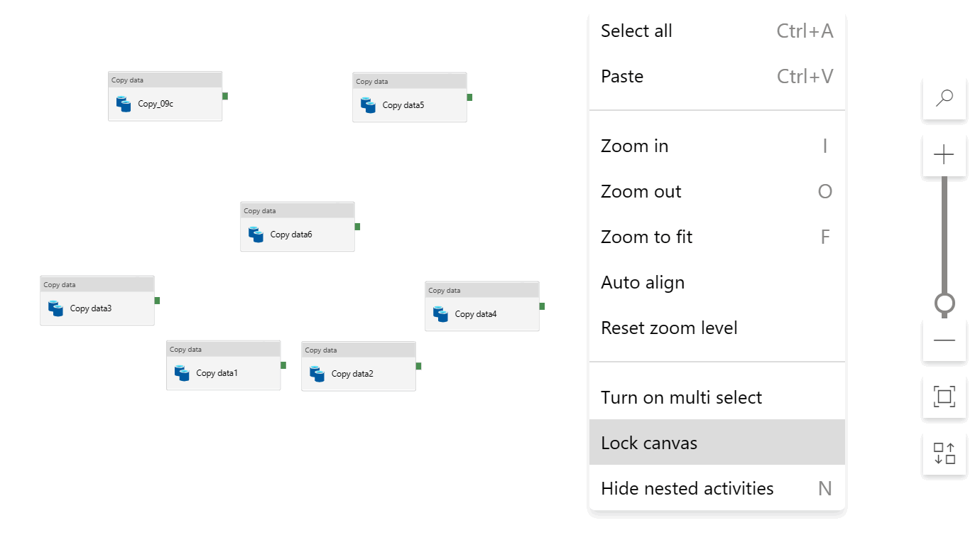Click the zoom slider handle
Image resolution: width=980 pixels, height=533 pixels.
(x=944, y=303)
